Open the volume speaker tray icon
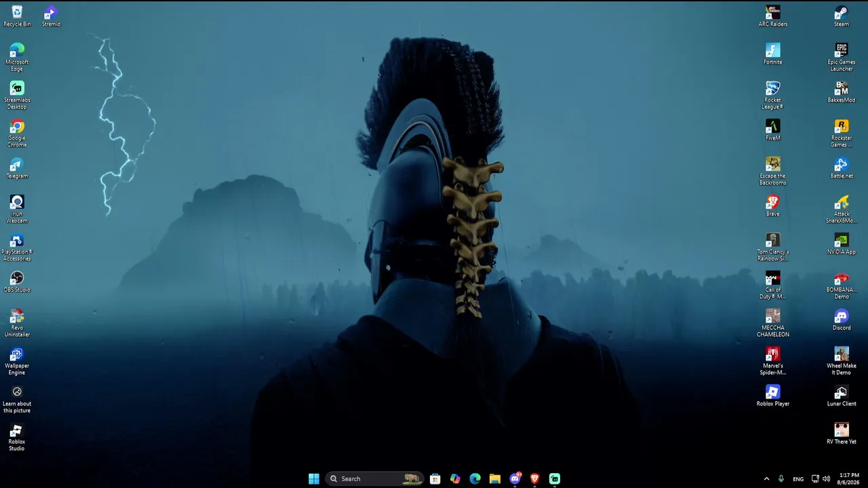 826,479
